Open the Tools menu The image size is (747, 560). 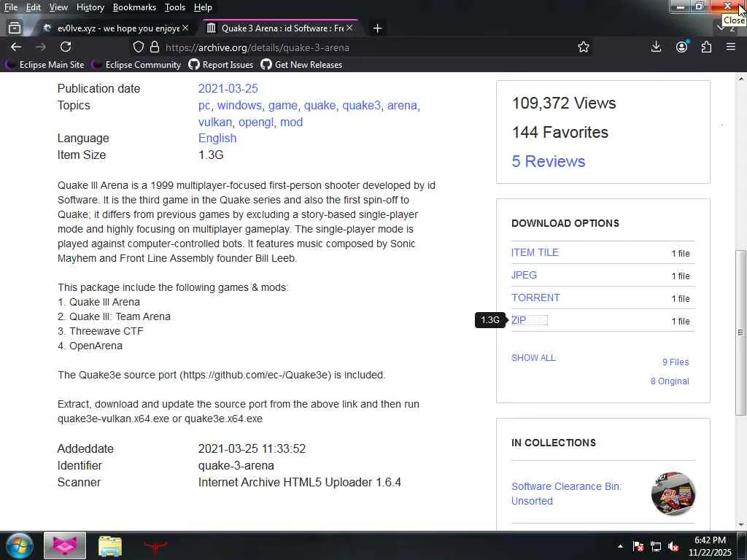tap(175, 7)
